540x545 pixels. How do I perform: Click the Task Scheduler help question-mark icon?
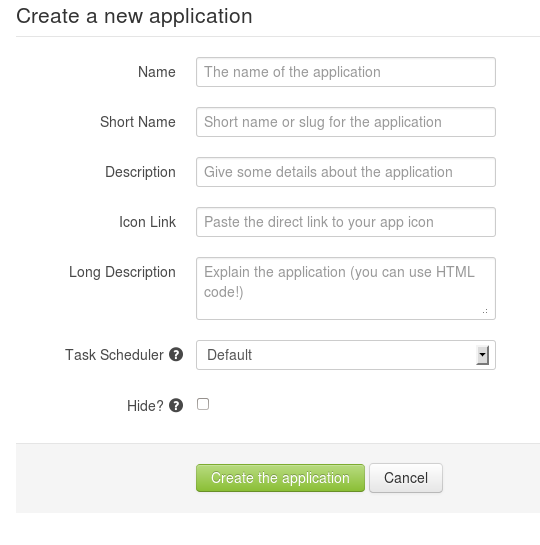(x=176, y=355)
